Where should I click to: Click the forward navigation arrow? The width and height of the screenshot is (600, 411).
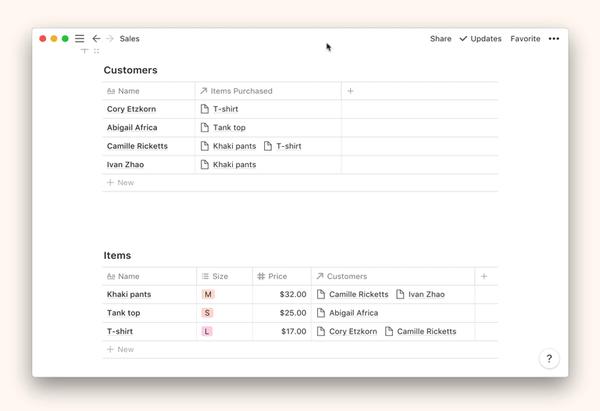pos(110,39)
